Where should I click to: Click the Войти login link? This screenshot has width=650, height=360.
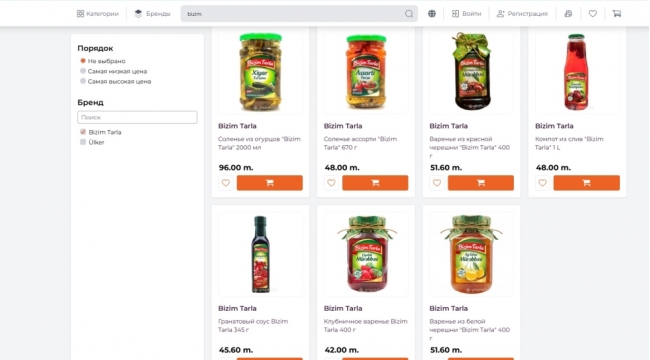coord(466,14)
